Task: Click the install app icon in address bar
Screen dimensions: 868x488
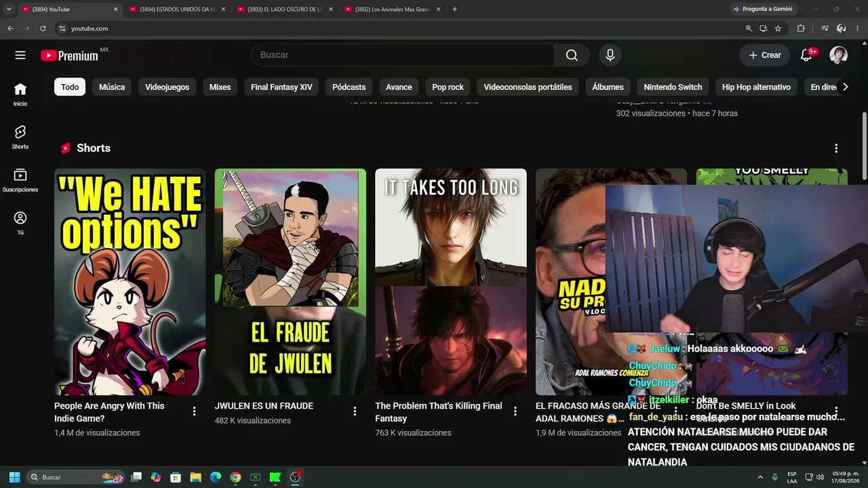Action: coord(764,28)
